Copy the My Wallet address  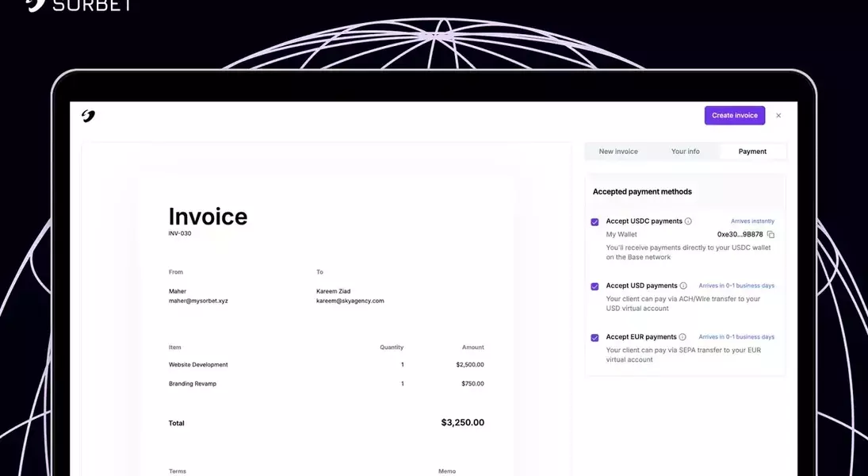770,235
